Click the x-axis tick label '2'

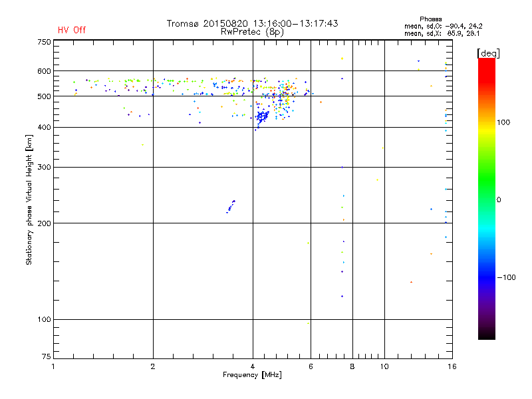(153, 366)
